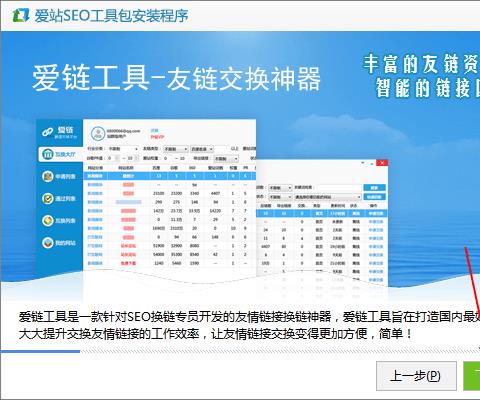Viewport: 480px width, 400px height.
Task: Click the 互换列表 icon in promo screenshot sidebar
Action: pyautogui.click(x=47, y=220)
